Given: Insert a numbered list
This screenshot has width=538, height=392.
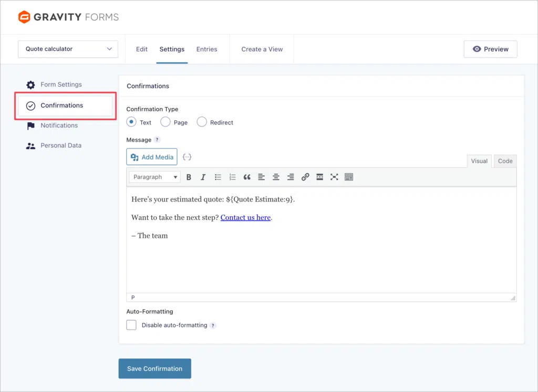Looking at the screenshot, I should 232,177.
